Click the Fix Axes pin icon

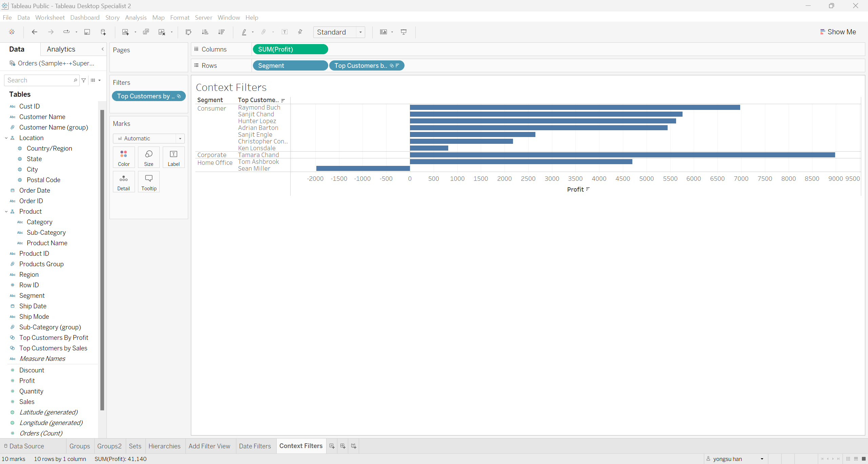point(300,32)
